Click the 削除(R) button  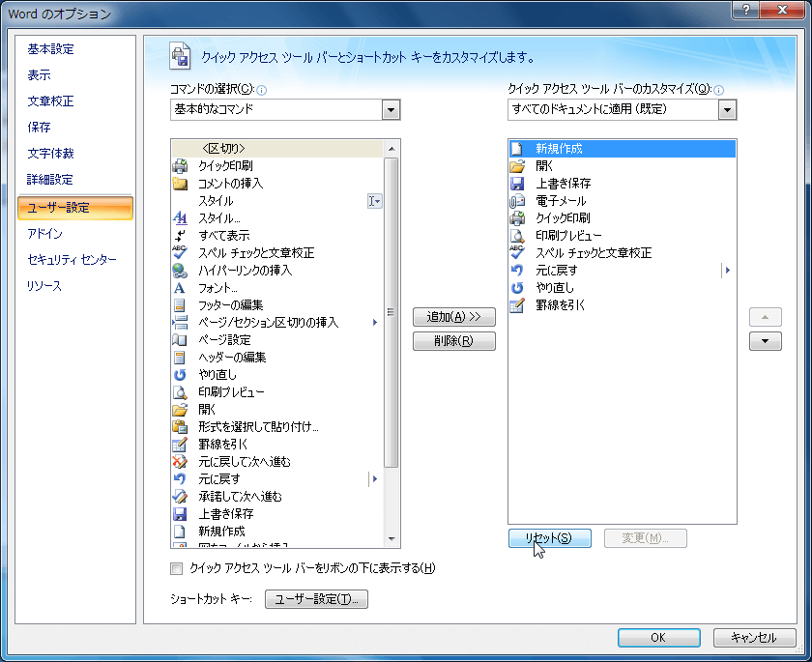pyautogui.click(x=454, y=341)
